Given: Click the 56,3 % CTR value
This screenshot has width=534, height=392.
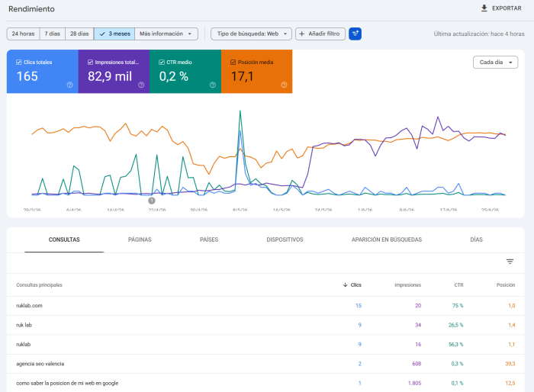Looking at the screenshot, I should pyautogui.click(x=455, y=345).
